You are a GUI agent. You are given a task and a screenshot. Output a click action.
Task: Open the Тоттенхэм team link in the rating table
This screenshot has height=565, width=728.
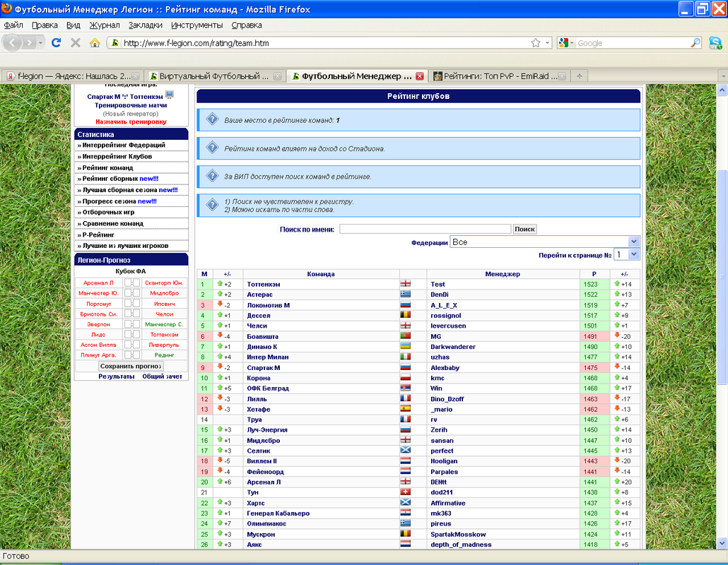pos(263,285)
